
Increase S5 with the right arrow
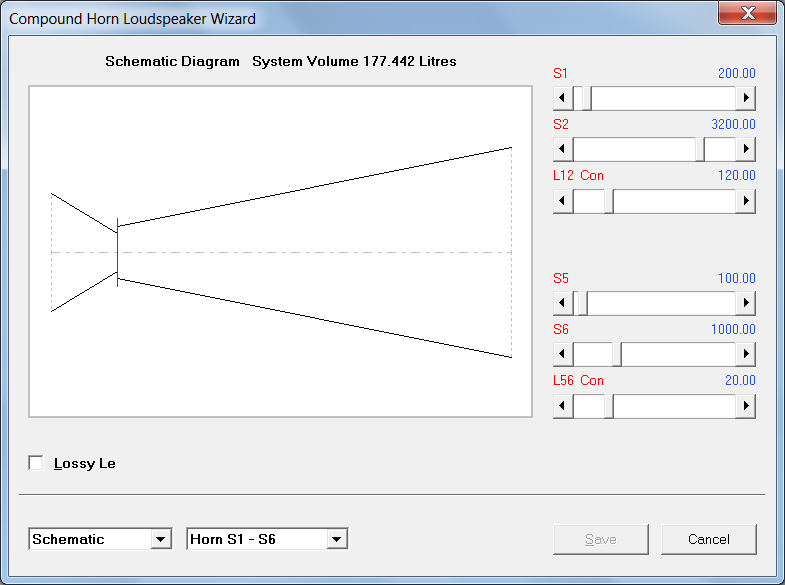coord(745,303)
